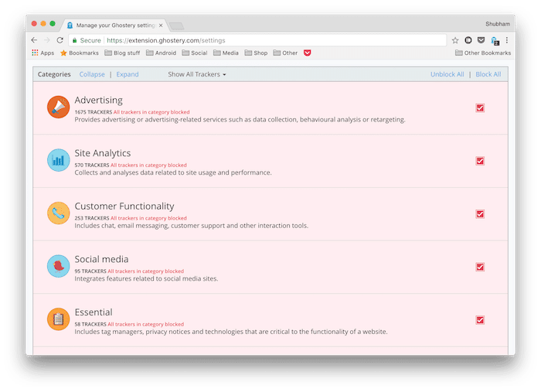This screenshot has height=392, width=541.
Task: Open the Apps shortcut in bookmarks bar
Action: [43, 53]
